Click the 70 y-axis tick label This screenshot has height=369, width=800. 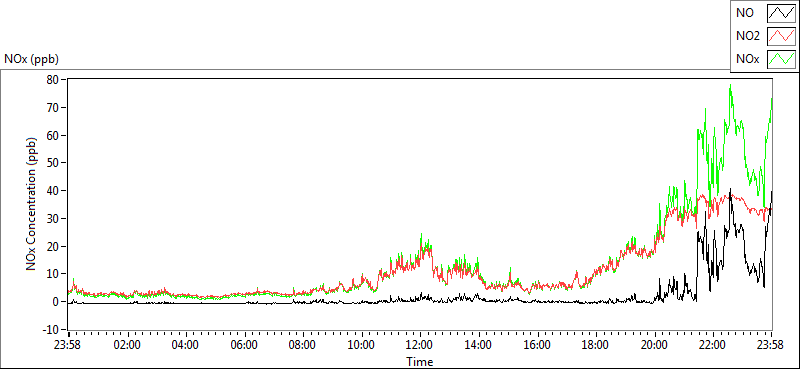pos(54,107)
